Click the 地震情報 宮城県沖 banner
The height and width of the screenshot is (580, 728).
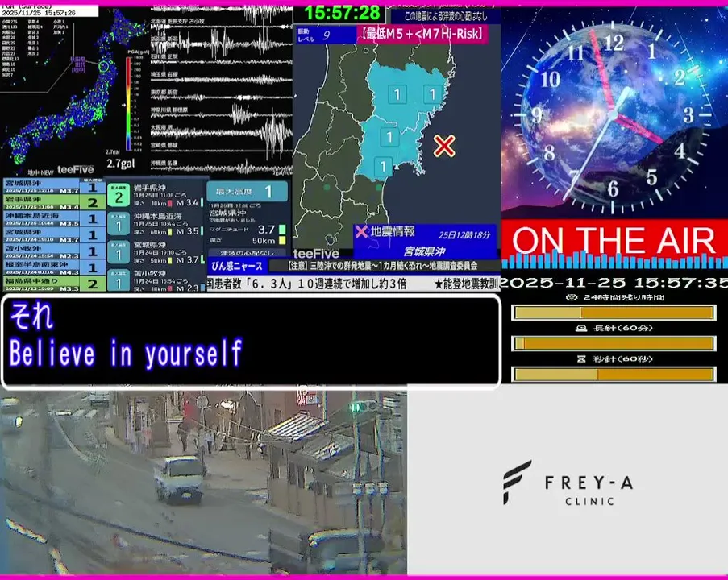(425, 242)
